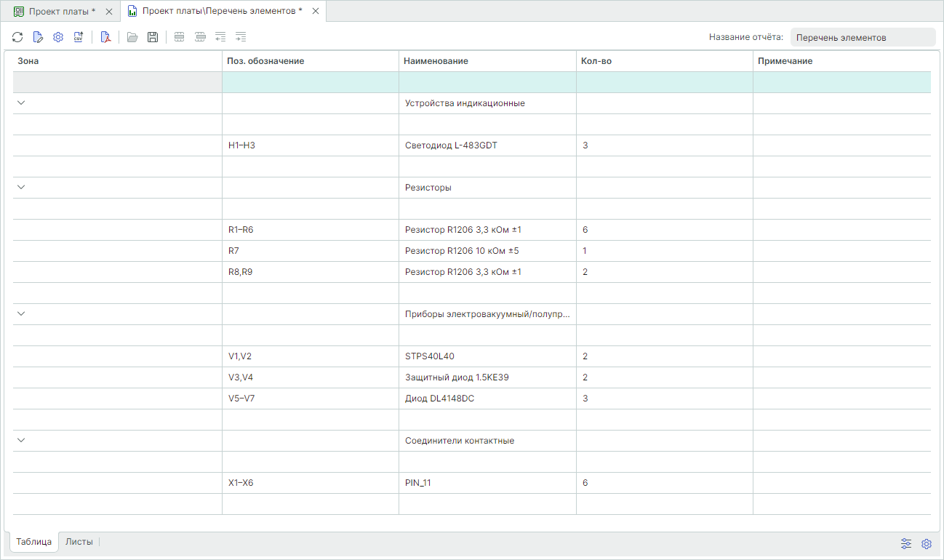The width and height of the screenshot is (944, 560).
Task: Click the open folder icon
Action: 132,37
